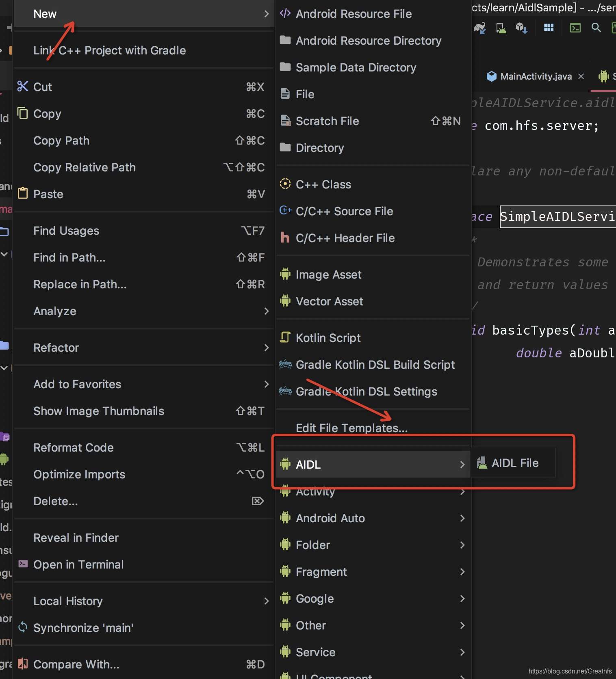Click basicTypes method name in editor
This screenshot has height=679, width=616.
pos(531,330)
